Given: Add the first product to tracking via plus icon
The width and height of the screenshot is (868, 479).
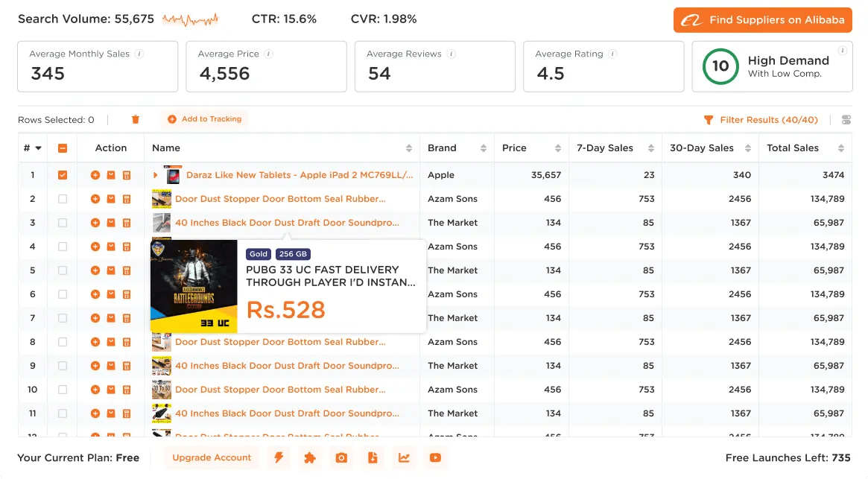Looking at the screenshot, I should (x=95, y=174).
